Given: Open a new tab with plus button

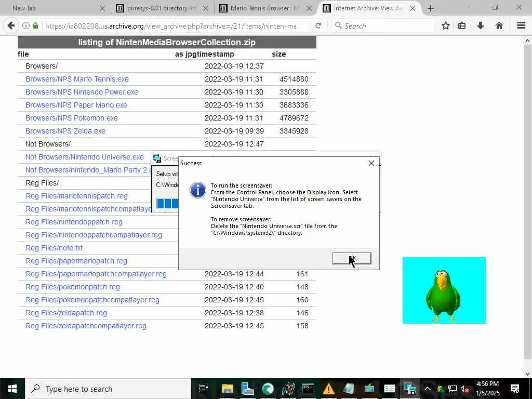Looking at the screenshot, I should coord(431,8).
